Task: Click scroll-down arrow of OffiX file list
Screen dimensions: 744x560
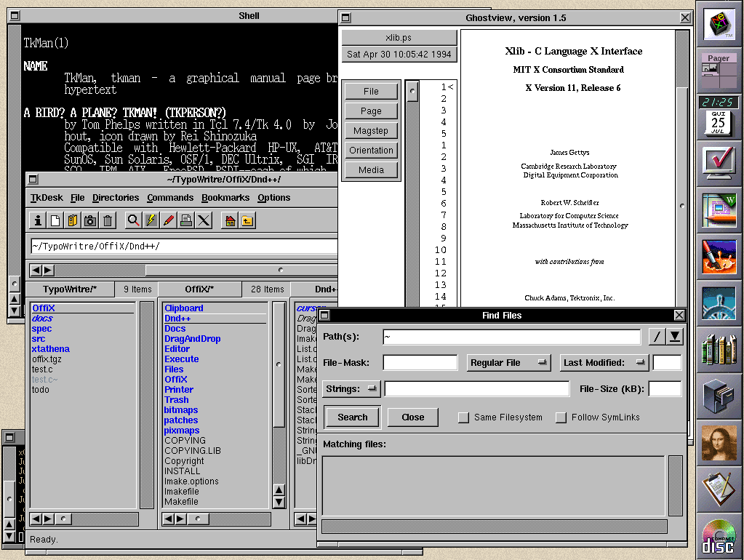Action: tap(279, 502)
